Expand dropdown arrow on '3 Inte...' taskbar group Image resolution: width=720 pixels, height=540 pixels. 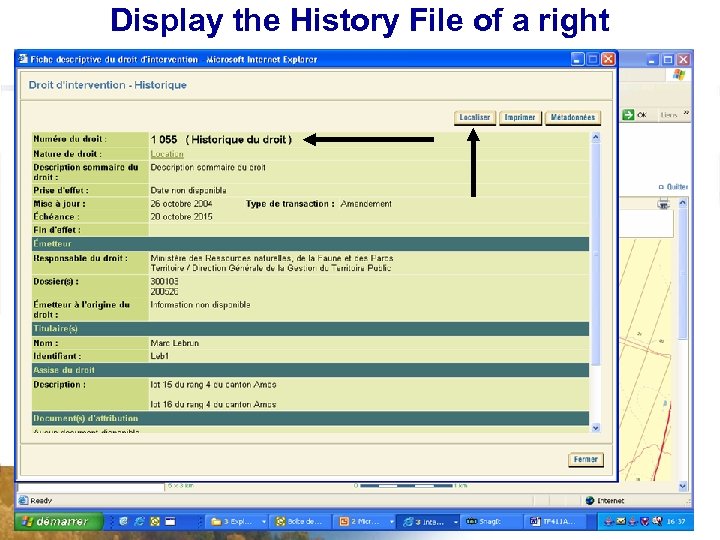(456, 522)
